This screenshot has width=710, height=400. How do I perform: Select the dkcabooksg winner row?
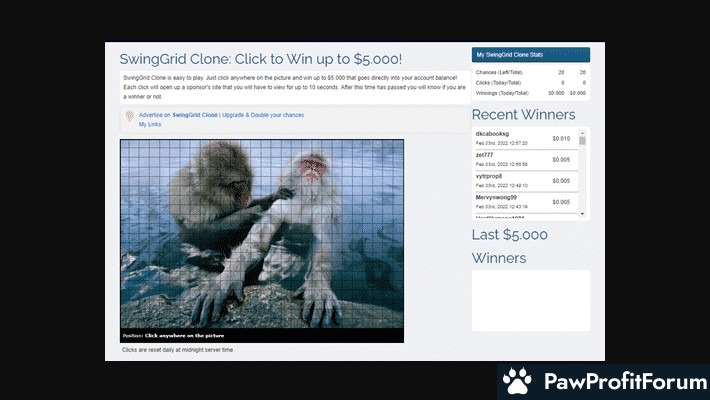525,138
